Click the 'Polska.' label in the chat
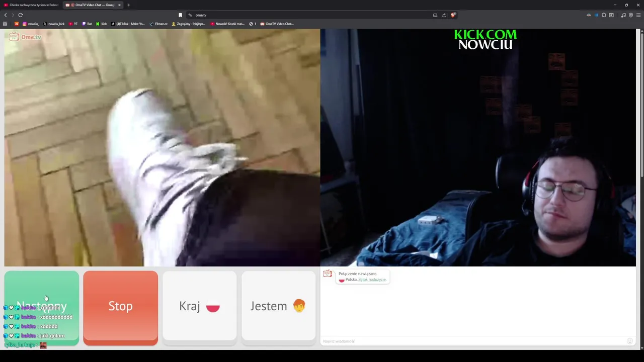The width and height of the screenshot is (644, 362). (x=351, y=280)
